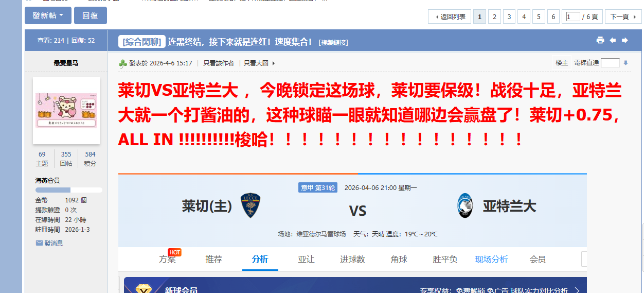Click the green clover icon beside 發表於

pyautogui.click(x=123, y=63)
